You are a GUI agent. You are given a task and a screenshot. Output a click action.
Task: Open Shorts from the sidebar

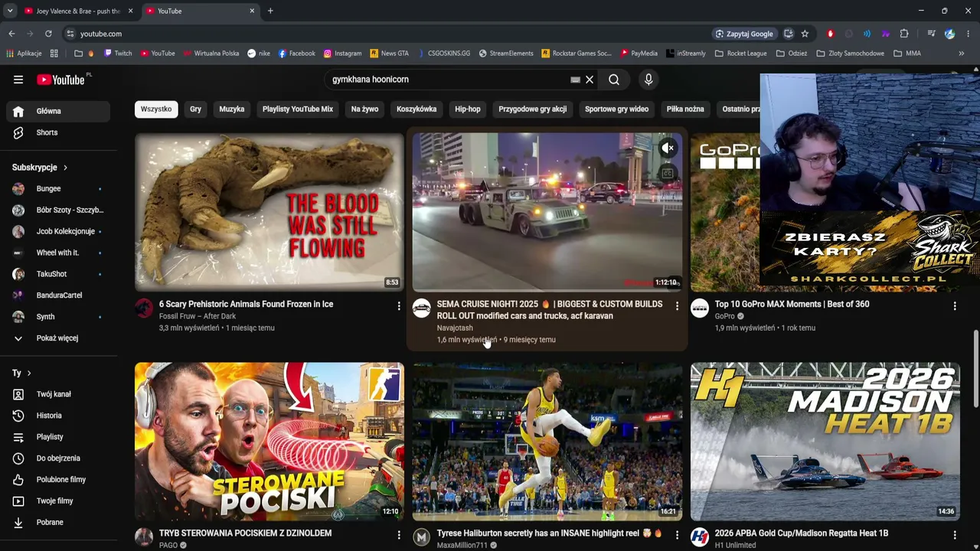pos(58,132)
